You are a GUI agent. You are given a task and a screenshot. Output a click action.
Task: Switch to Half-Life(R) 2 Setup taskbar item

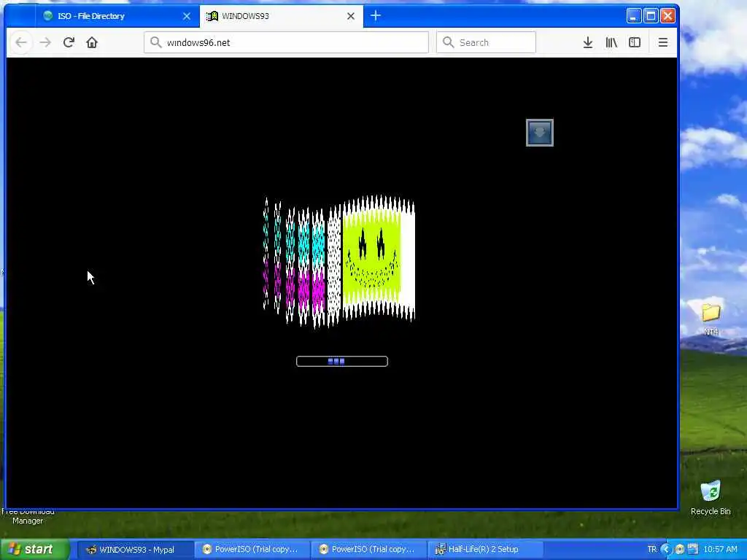click(x=486, y=550)
